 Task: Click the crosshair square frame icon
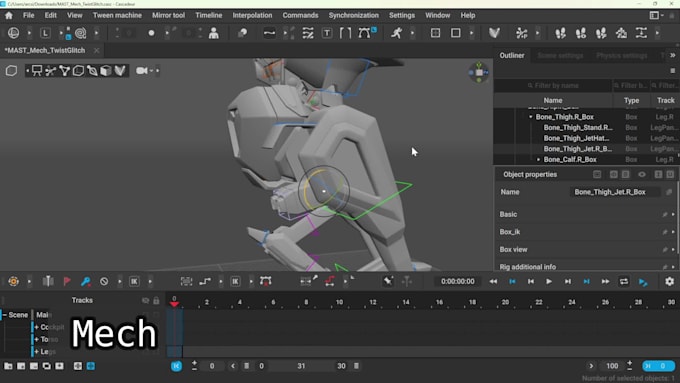pyautogui.click(x=435, y=33)
